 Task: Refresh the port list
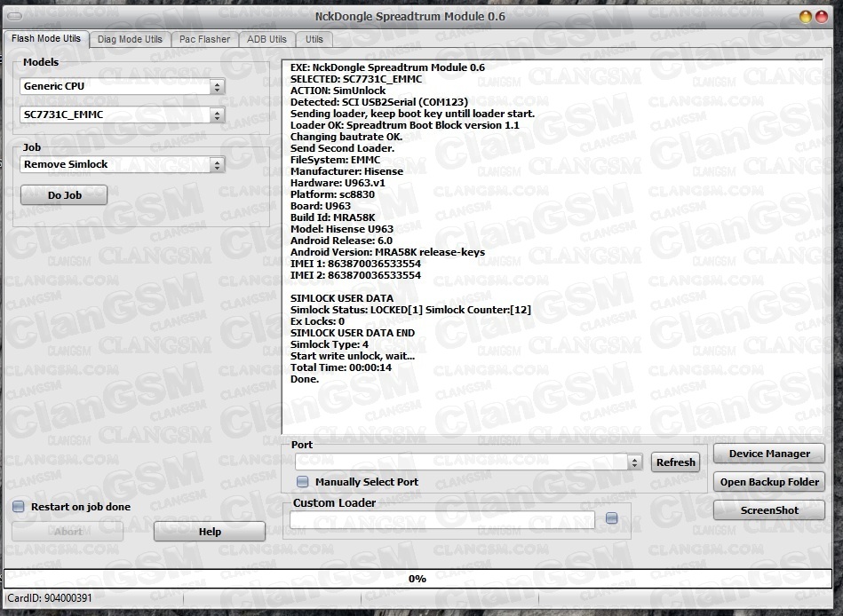pos(675,462)
